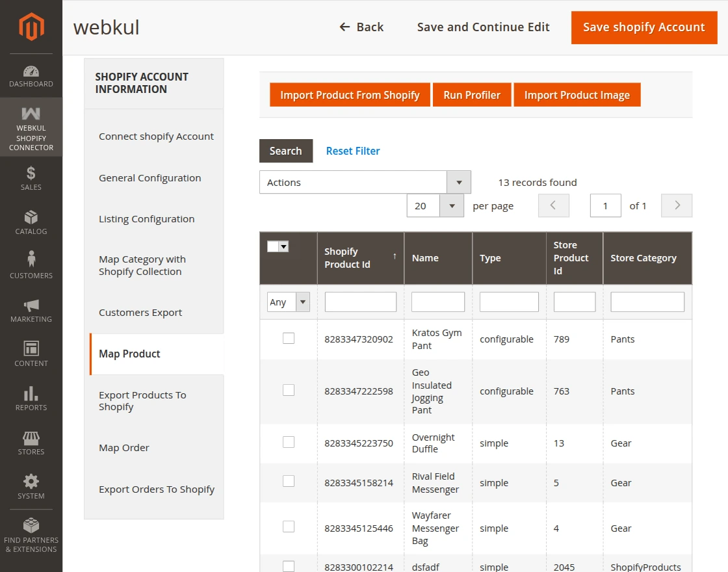Click the Name column filter field
Image resolution: width=728 pixels, height=572 pixels.
[x=437, y=302]
